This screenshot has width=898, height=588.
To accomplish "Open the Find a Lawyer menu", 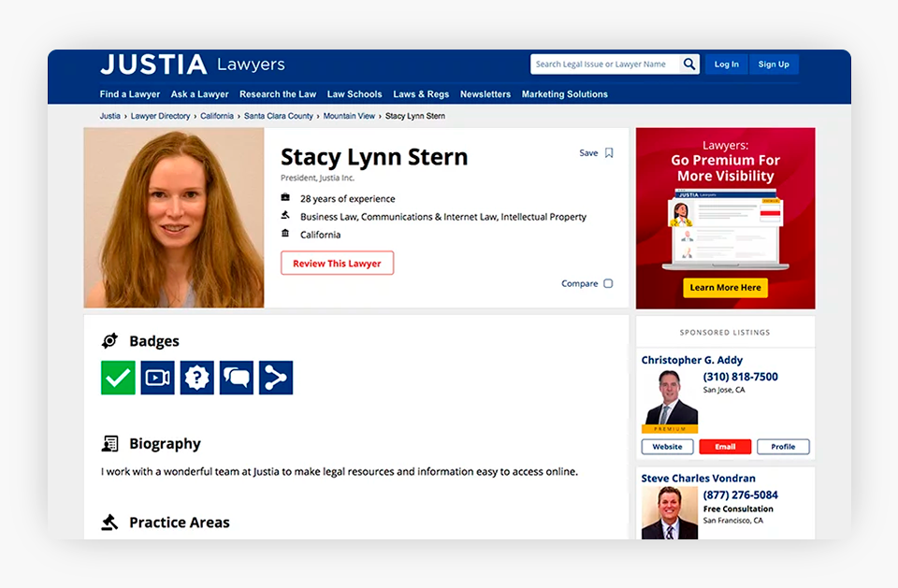I will (x=130, y=94).
